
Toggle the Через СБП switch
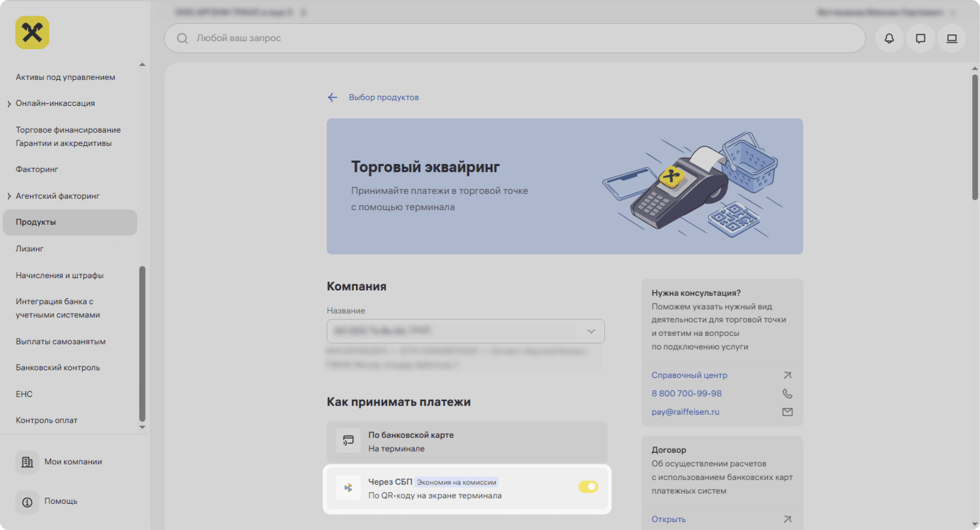[588, 486]
